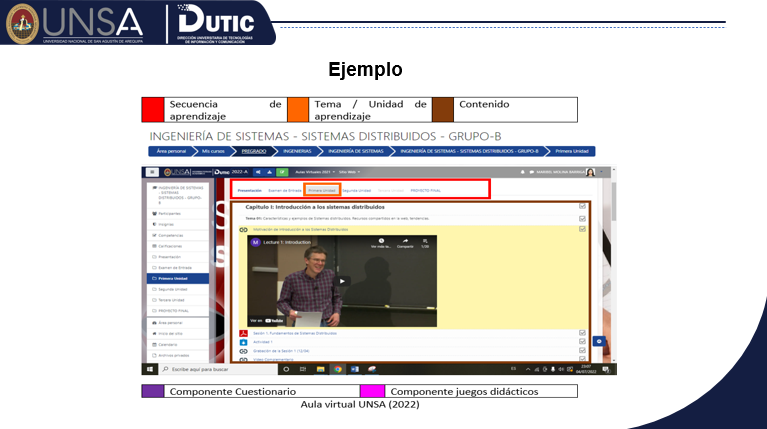Open the video playlist 1/20 icon
This screenshot has width=767, height=429.
pyautogui.click(x=425, y=241)
